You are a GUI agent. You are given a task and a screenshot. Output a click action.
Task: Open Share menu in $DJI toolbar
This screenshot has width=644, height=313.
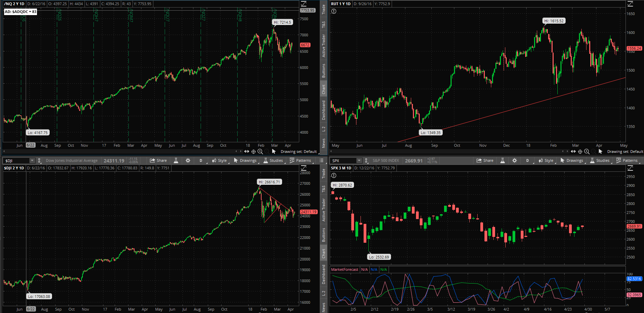click(x=158, y=160)
